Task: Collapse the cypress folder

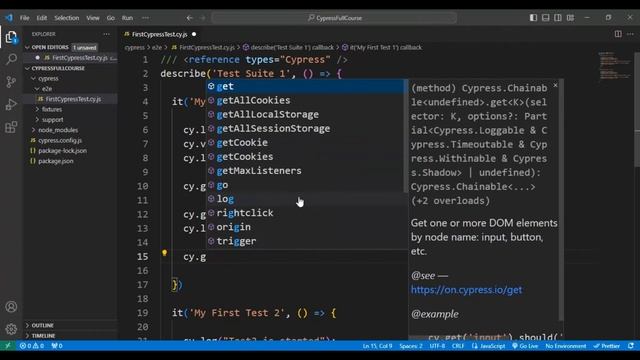Action: coord(48,78)
